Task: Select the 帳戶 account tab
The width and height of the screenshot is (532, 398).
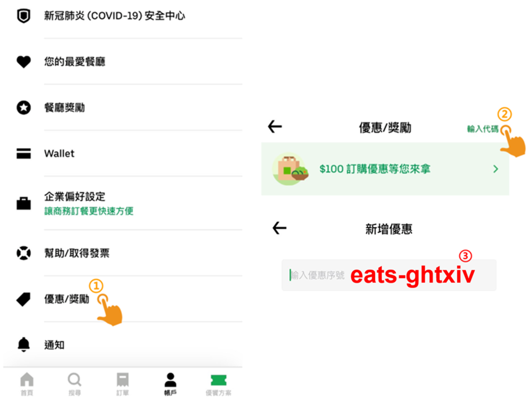Action: coord(170,384)
